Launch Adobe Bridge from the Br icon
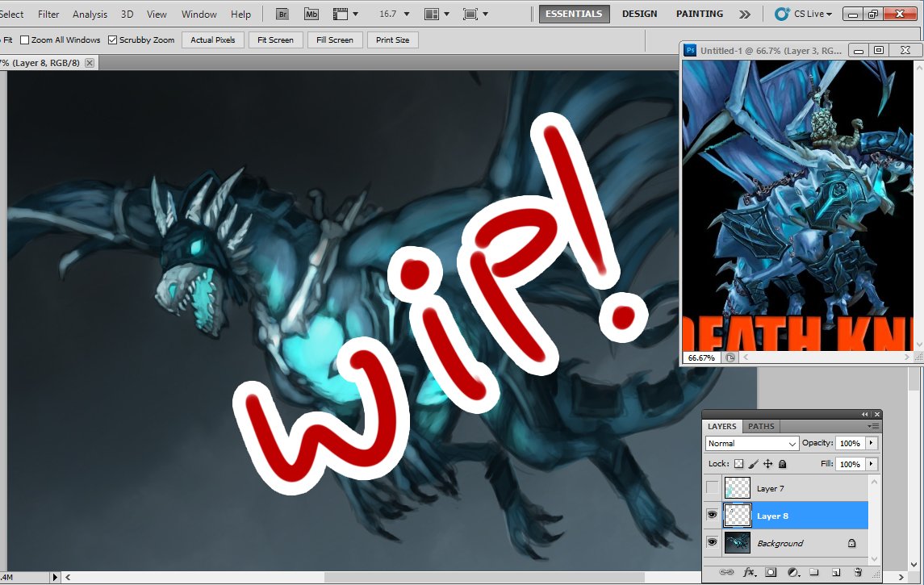 point(282,15)
